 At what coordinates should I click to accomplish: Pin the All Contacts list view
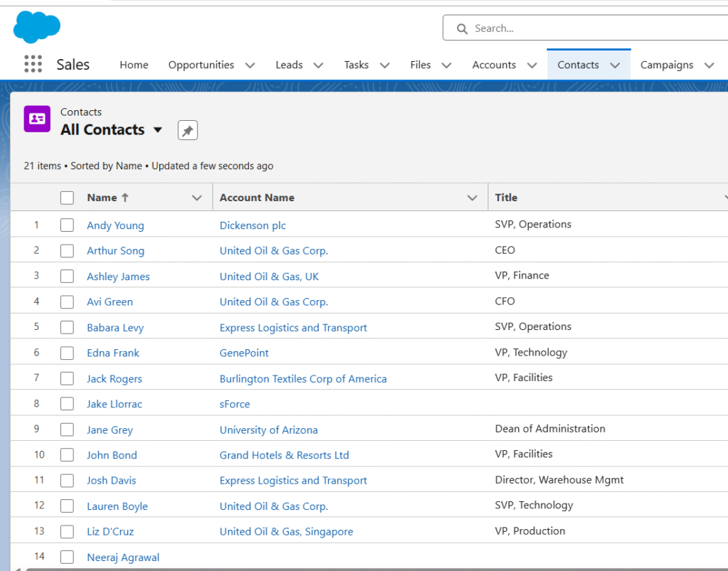[188, 130]
